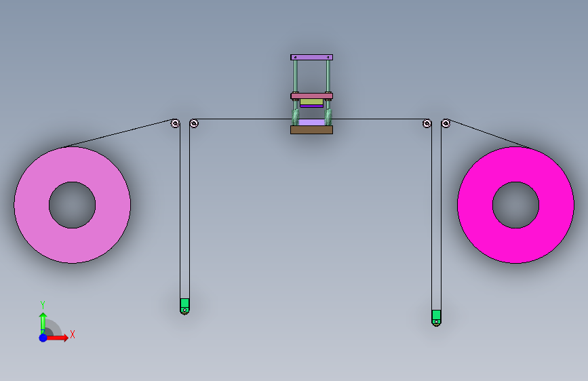Click the guide roller nearest the light pink reel
The width and height of the screenshot is (588, 381).
pos(175,123)
